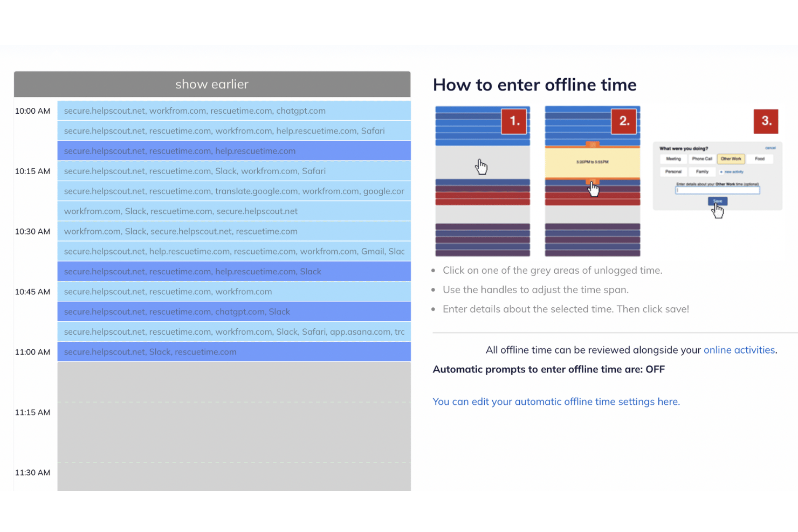Click the 11:30 AM time label

pyautogui.click(x=32, y=473)
